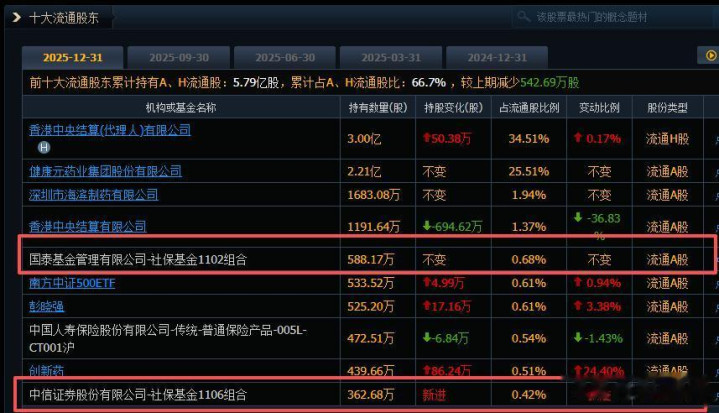Click column header 变动比例
This screenshot has height=413, width=719.
pos(599,108)
